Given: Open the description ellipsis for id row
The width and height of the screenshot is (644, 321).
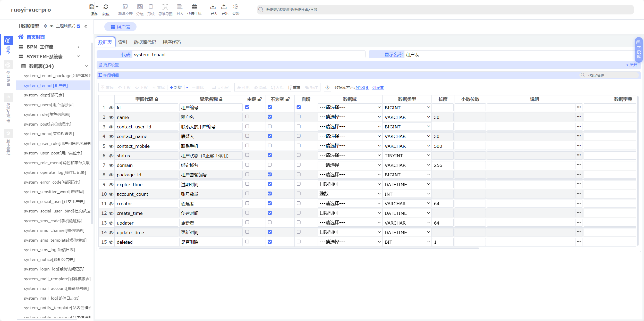Looking at the screenshot, I should tap(579, 107).
